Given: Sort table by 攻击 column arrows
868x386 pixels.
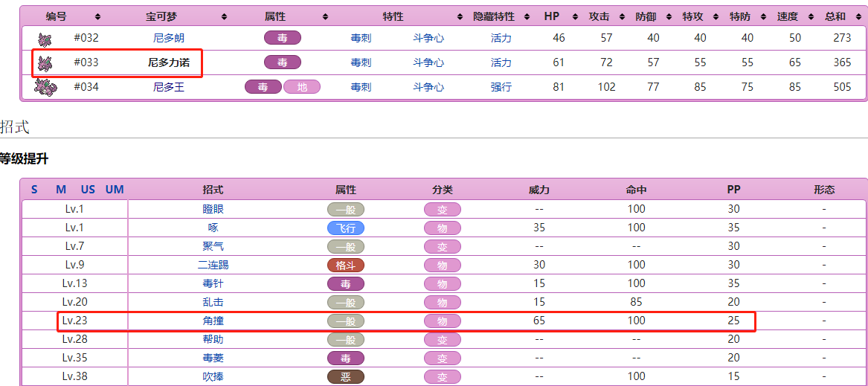Looking at the screenshot, I should coord(623,17).
